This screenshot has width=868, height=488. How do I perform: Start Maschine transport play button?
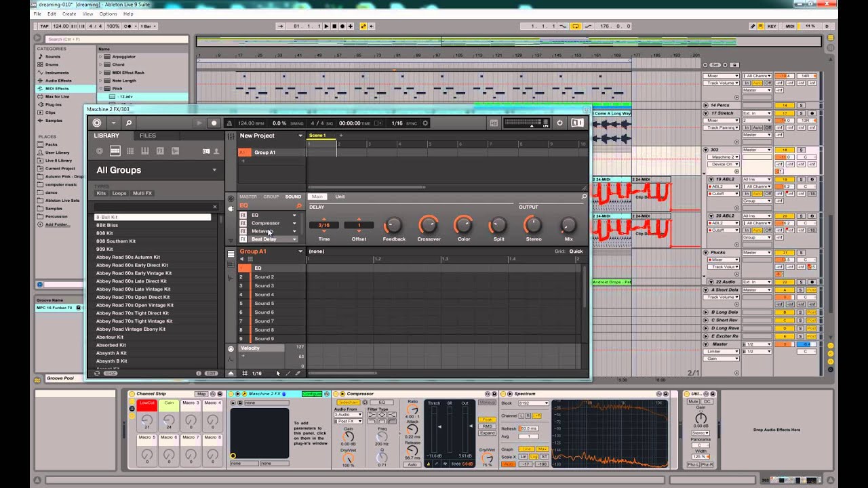tap(199, 123)
